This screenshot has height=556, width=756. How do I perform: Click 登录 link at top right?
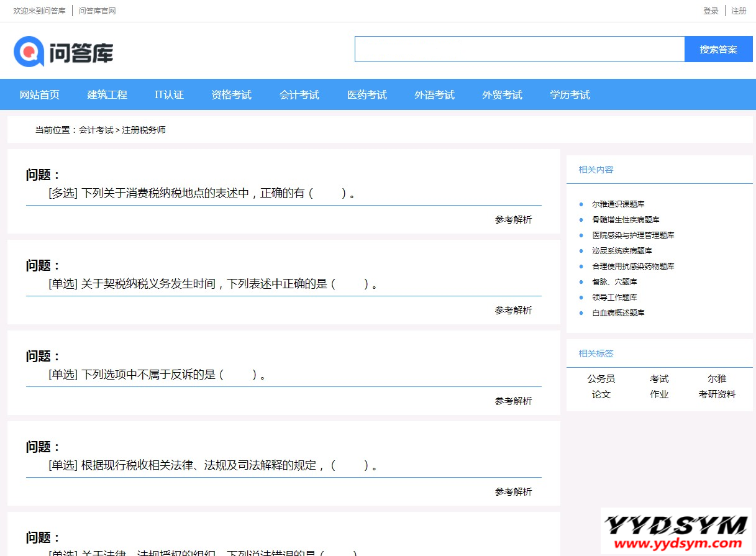pyautogui.click(x=711, y=11)
